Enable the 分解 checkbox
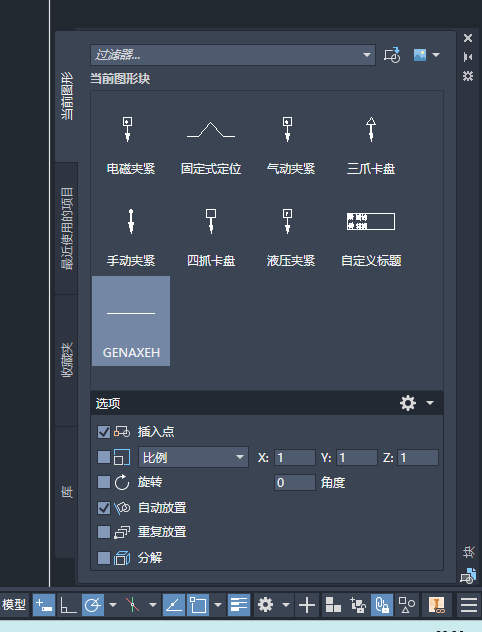 pos(104,558)
